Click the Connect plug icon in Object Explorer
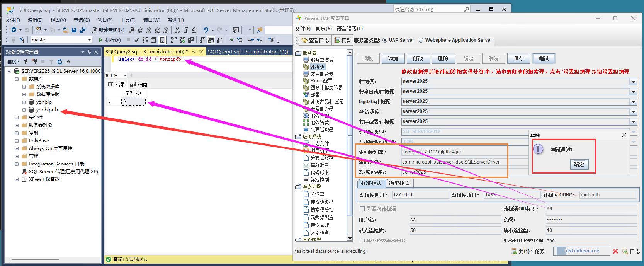The height and width of the screenshot is (266, 644). (26, 61)
